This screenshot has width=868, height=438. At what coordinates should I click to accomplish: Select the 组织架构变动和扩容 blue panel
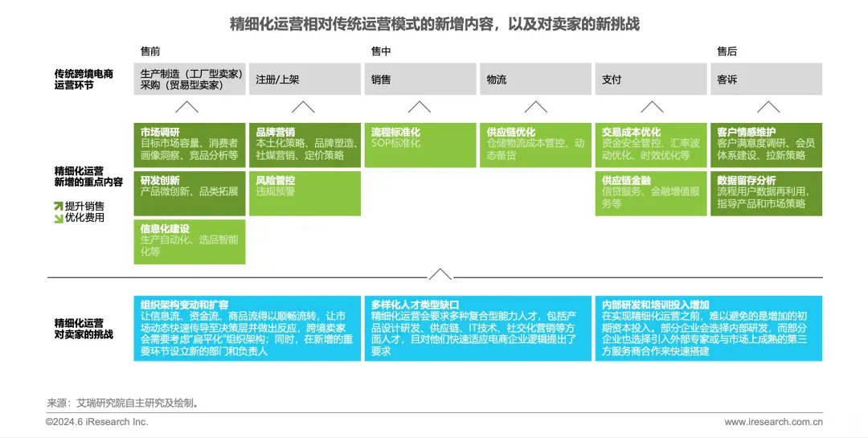coord(248,329)
